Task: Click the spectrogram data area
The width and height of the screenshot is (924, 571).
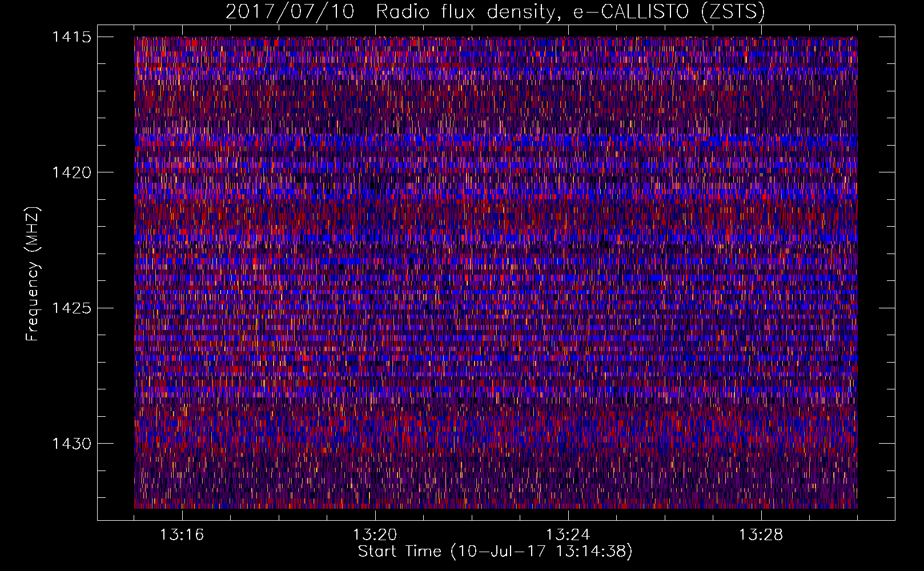Action: point(496,272)
